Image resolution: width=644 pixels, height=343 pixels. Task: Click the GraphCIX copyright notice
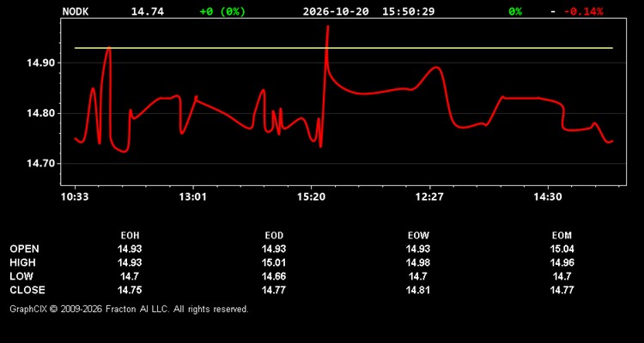pyautogui.click(x=130, y=309)
